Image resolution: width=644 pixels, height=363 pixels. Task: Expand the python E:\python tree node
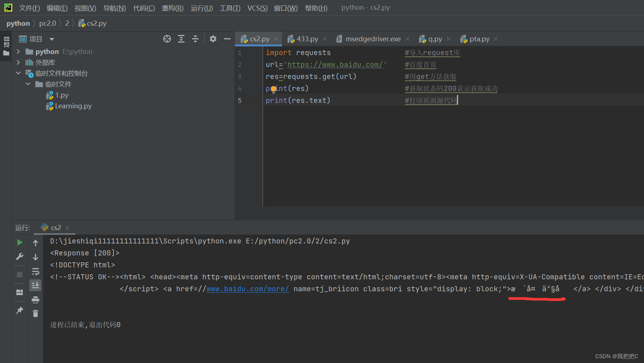tap(18, 51)
